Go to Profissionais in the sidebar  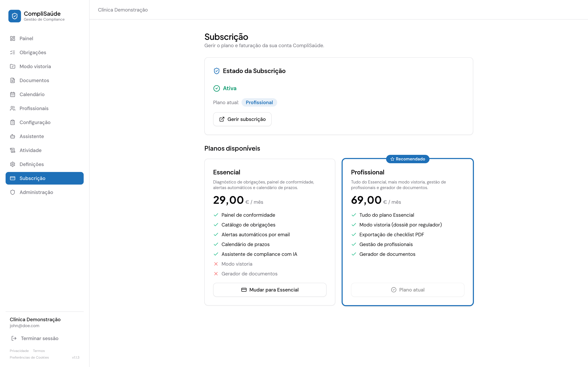coord(45,108)
